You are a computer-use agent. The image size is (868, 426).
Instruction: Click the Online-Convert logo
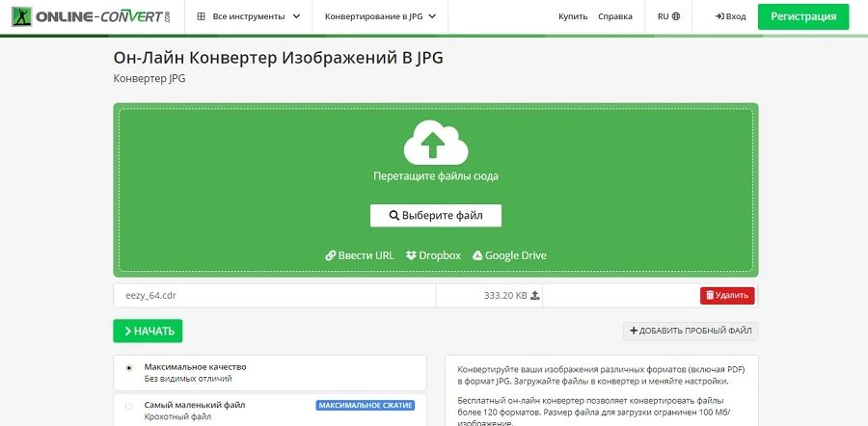tap(92, 16)
